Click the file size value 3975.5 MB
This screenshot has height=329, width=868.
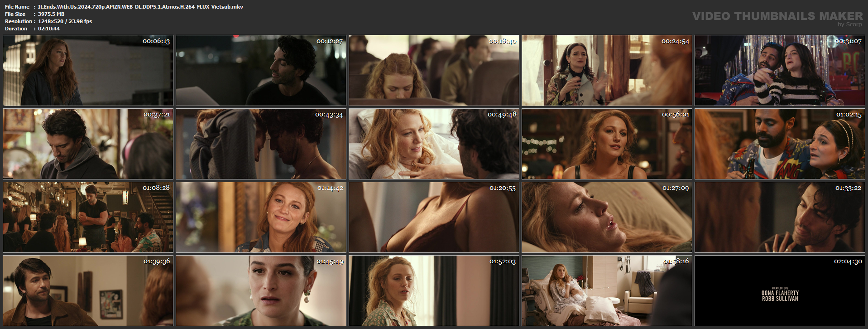pyautogui.click(x=51, y=14)
